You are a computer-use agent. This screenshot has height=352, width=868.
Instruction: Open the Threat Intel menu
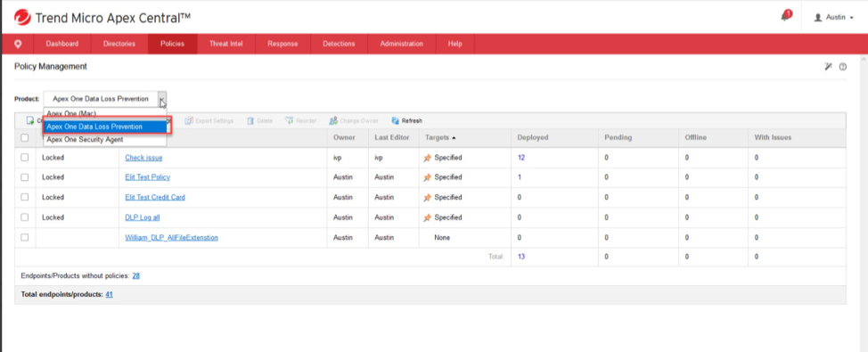[x=225, y=44]
